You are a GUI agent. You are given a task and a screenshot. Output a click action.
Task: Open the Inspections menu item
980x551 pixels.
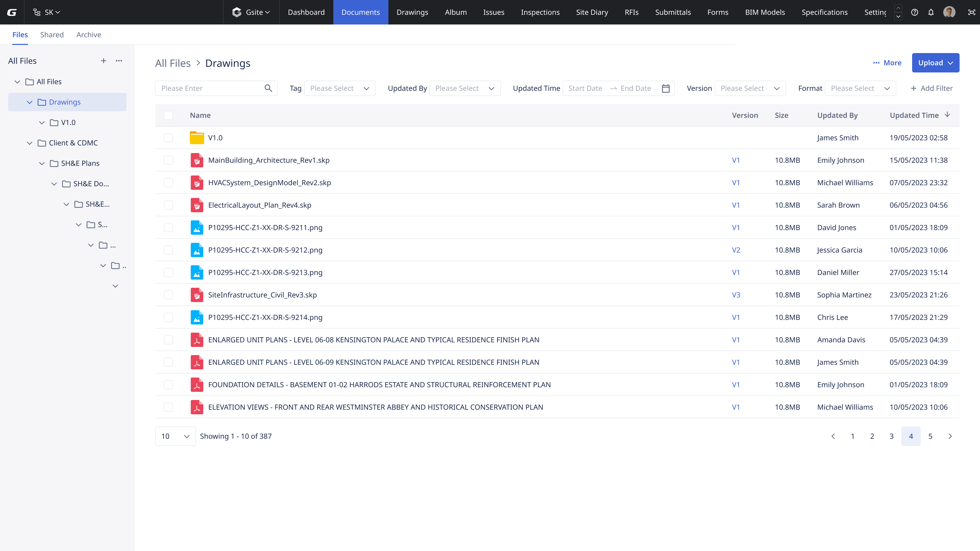[x=540, y=12]
